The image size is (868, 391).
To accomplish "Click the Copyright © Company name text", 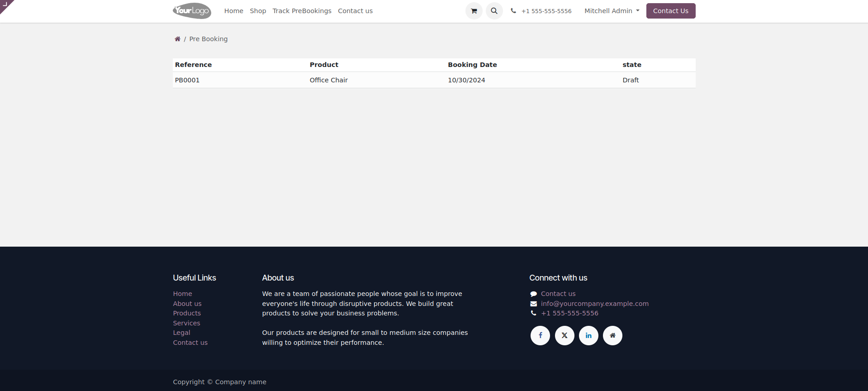I will coord(219,382).
